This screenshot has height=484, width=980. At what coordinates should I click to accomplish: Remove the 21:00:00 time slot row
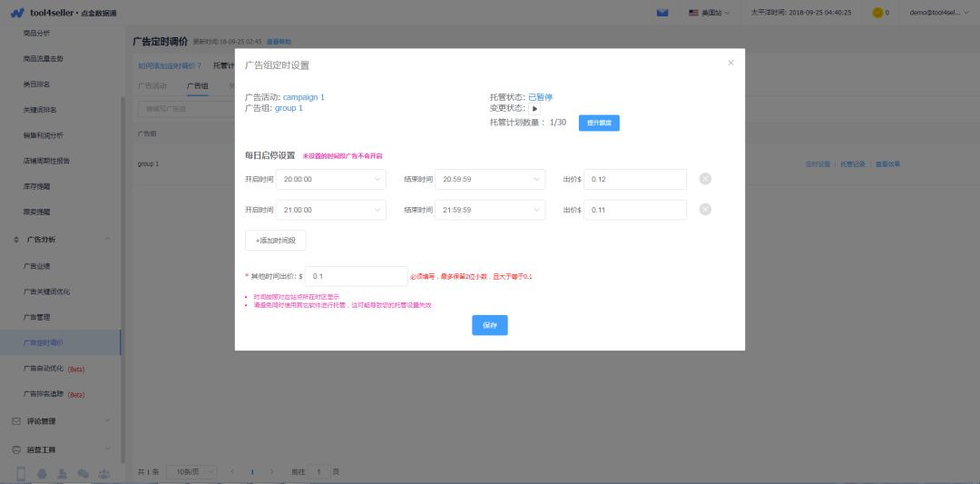coord(705,210)
